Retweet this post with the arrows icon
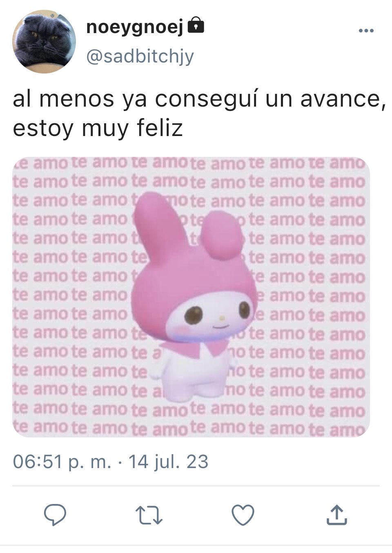Viewport: 392px width, 553px height. 149,515
